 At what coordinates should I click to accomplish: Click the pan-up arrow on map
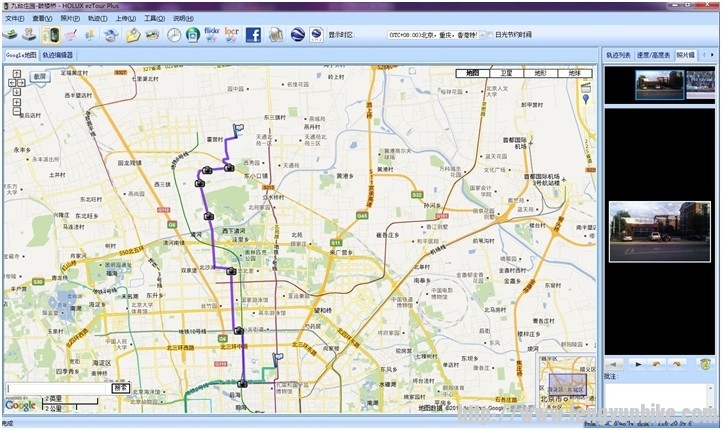point(16,74)
